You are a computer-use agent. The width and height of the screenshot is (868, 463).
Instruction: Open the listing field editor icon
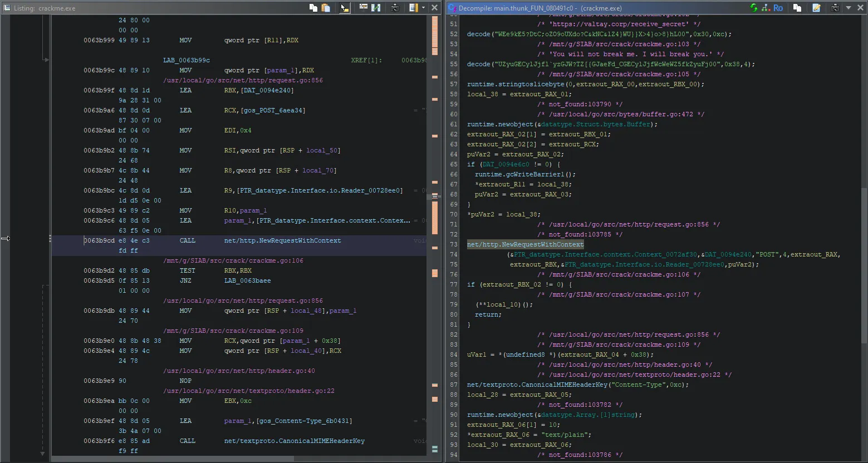pos(363,7)
